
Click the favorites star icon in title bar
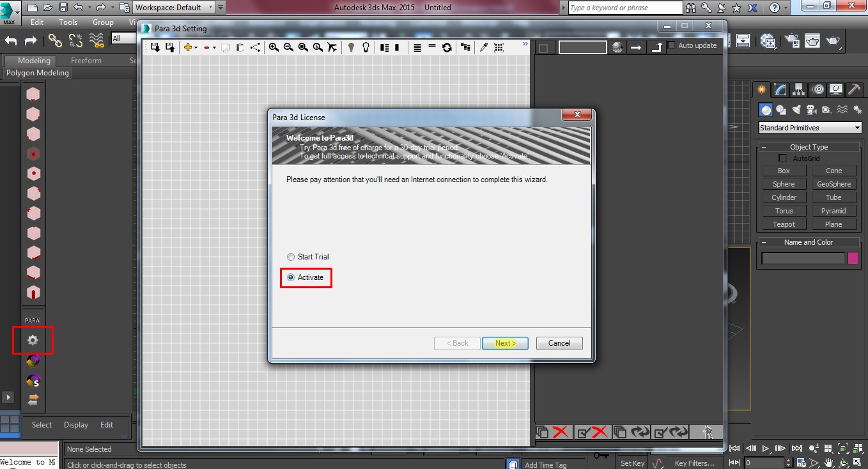pyautogui.click(x=736, y=8)
